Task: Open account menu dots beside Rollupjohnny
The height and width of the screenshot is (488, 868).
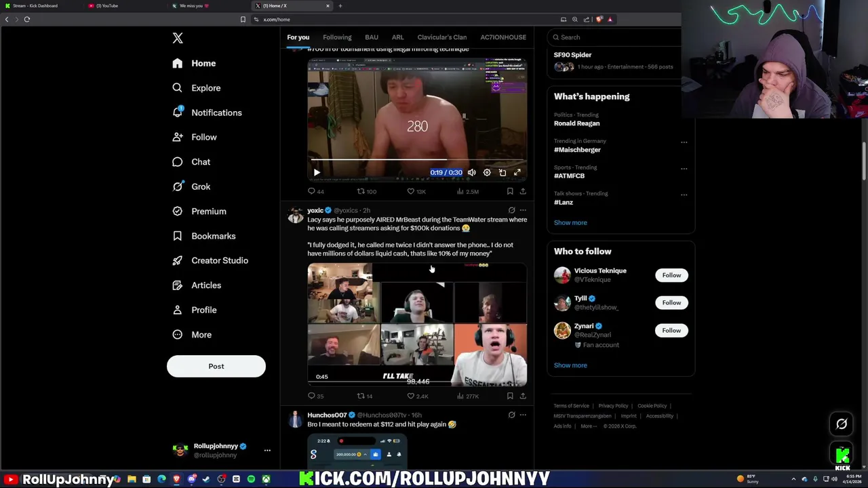Action: 267,450
